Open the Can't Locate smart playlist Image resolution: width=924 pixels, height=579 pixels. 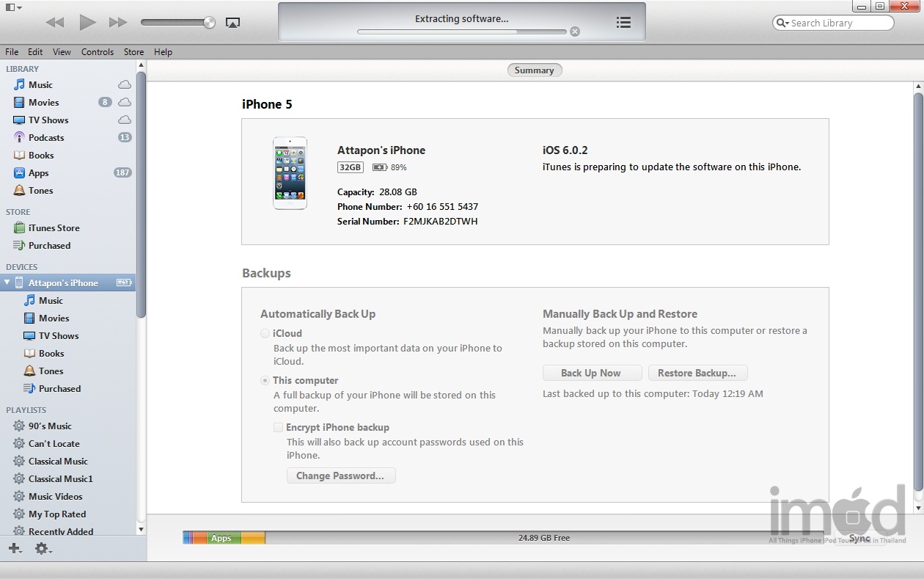click(54, 443)
